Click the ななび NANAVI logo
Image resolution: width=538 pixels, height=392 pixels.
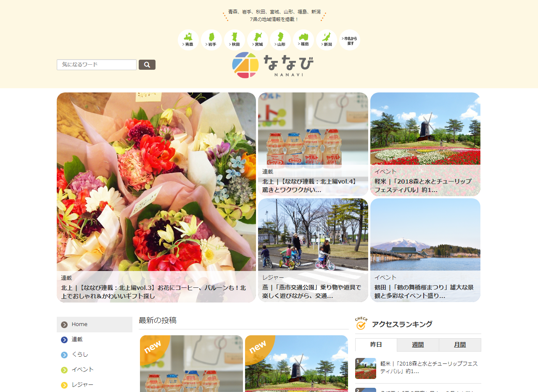[x=273, y=65]
